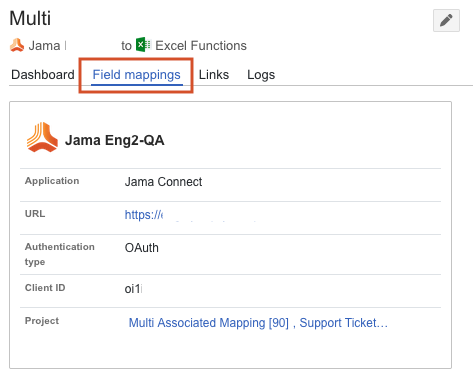This screenshot has width=473, height=379.
Task: Click the Application field label
Action: [x=52, y=181]
